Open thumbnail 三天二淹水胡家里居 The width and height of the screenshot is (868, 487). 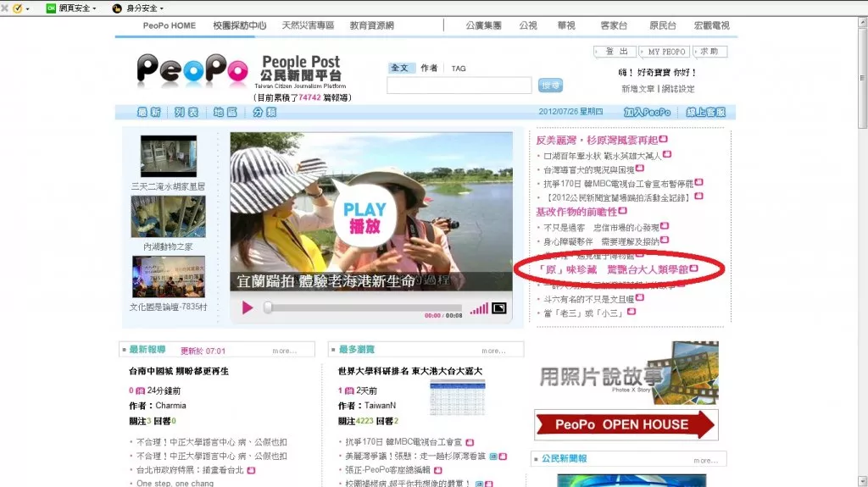click(169, 156)
